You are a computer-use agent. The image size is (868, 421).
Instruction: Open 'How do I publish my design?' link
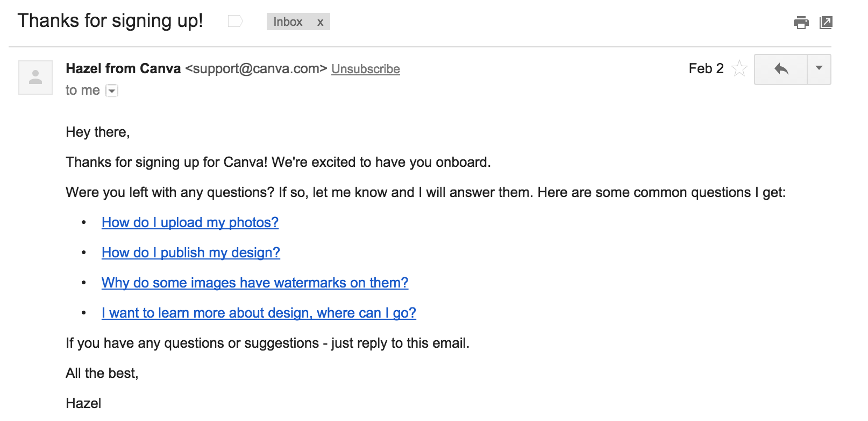[x=191, y=252]
